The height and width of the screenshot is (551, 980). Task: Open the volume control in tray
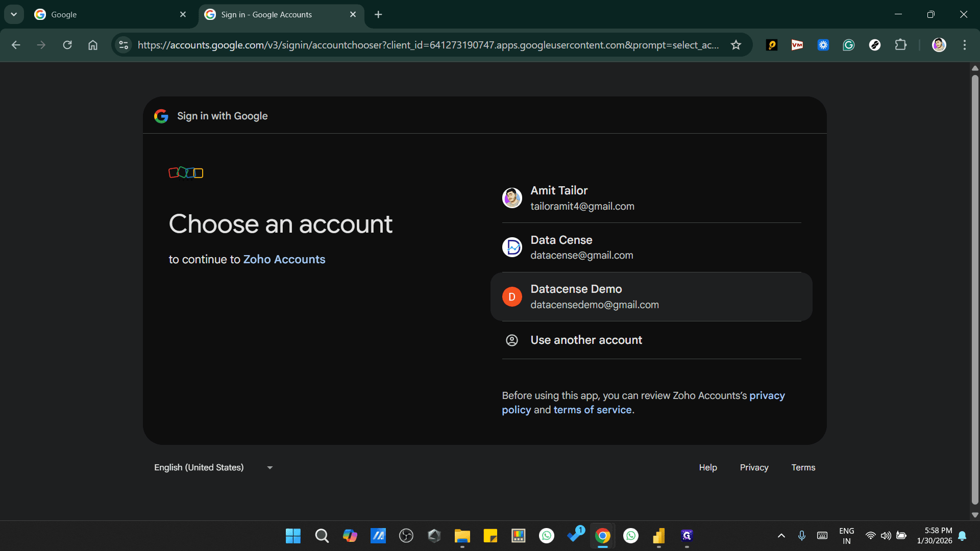886,536
